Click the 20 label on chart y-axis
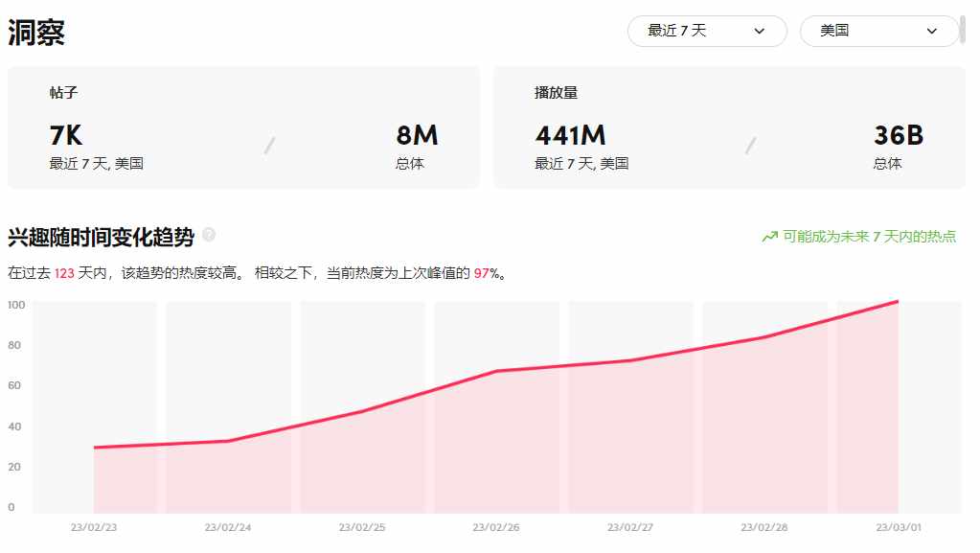 click(14, 467)
